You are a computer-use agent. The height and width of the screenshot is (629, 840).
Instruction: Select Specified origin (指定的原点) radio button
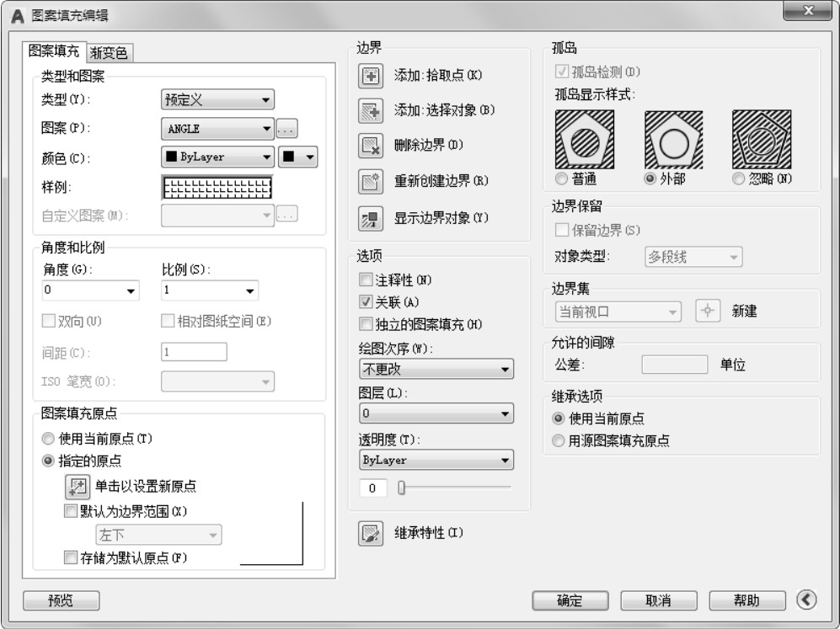pyautogui.click(x=48, y=461)
